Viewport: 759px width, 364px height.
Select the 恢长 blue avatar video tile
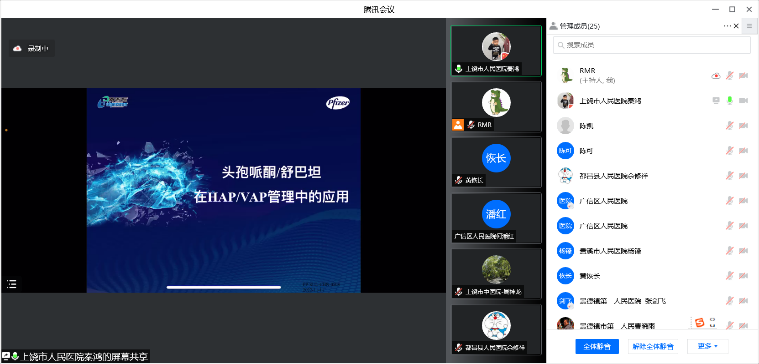[x=496, y=163]
